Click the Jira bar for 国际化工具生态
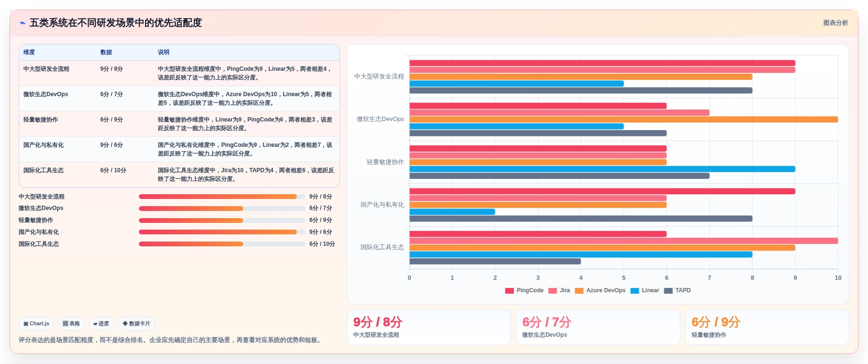Viewport: 868px width, 364px height. [x=623, y=241]
